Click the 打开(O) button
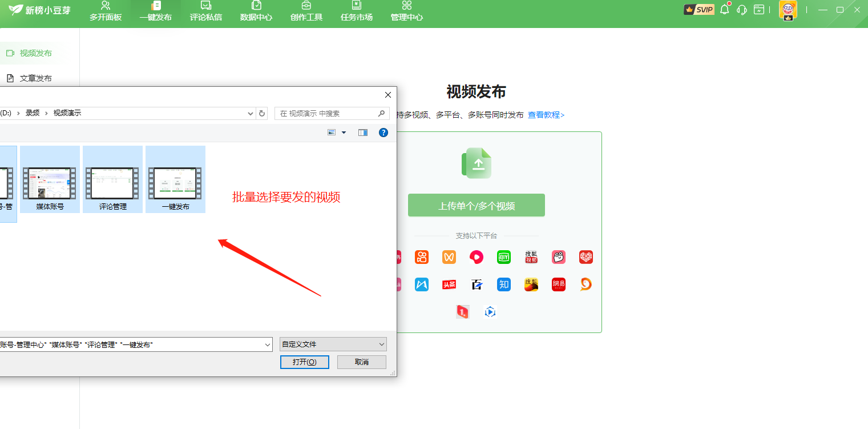The width and height of the screenshot is (868, 429). coord(305,362)
